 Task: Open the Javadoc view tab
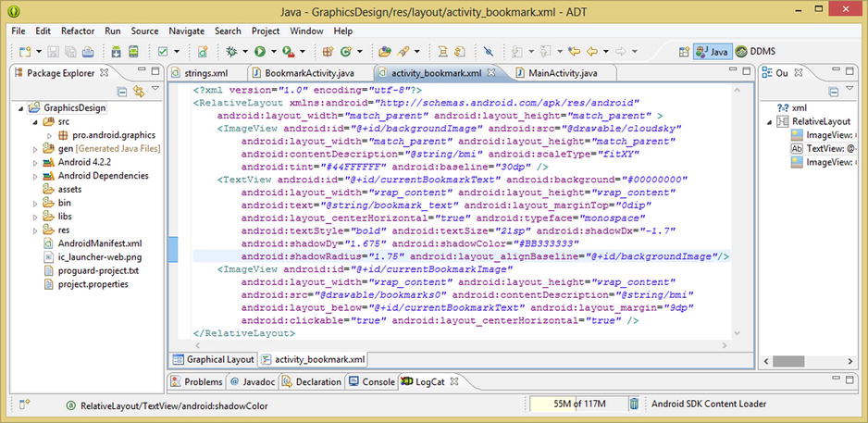coord(253,381)
